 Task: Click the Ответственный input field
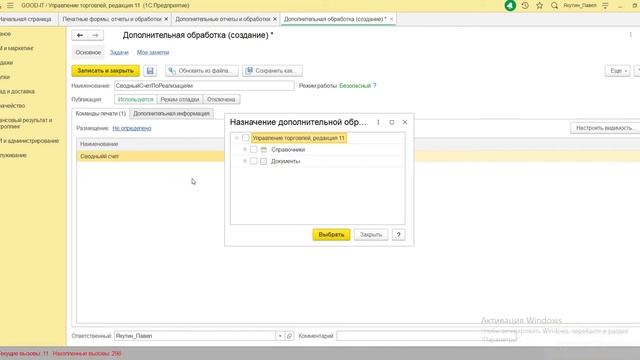click(195, 336)
